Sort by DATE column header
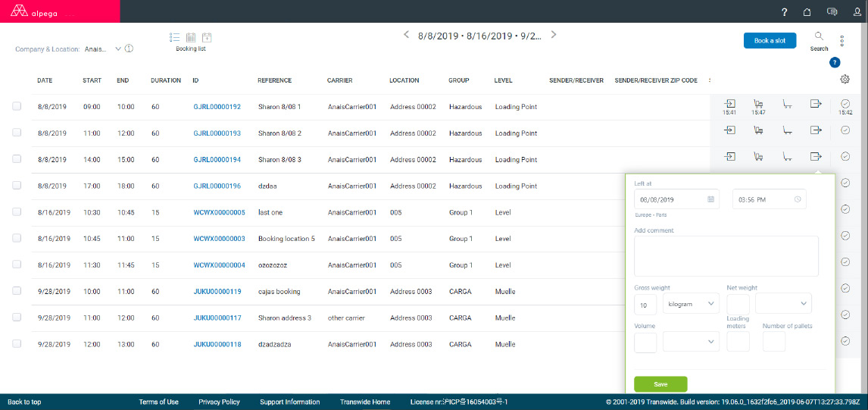The width and height of the screenshot is (868, 410). pyautogui.click(x=45, y=80)
